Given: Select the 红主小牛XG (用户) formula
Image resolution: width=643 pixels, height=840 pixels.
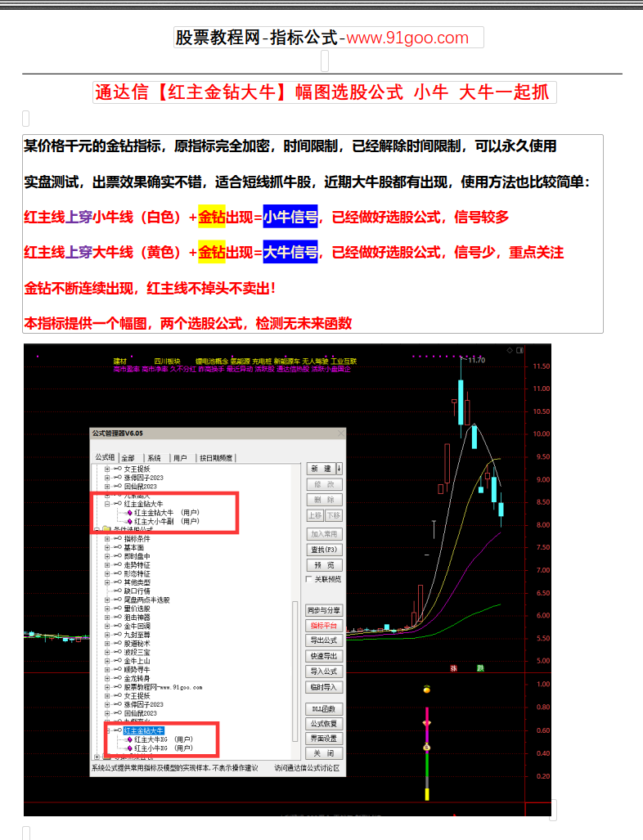Looking at the screenshot, I should (164, 748).
